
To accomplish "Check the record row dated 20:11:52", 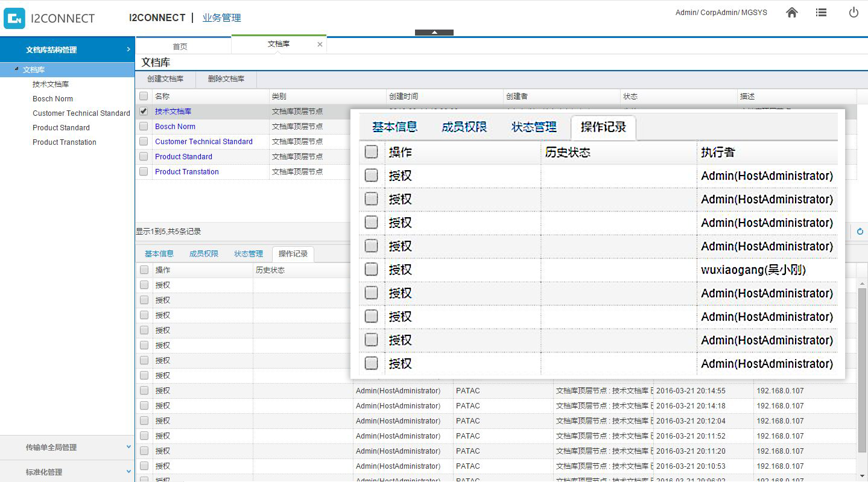I will pos(144,436).
